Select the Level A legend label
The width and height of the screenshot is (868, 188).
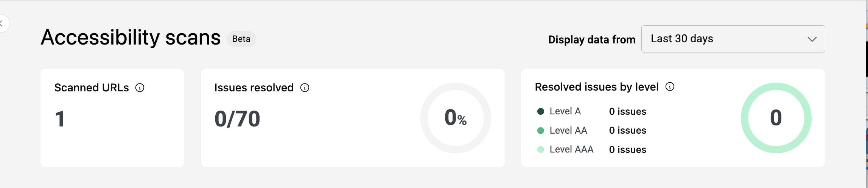coord(565,111)
